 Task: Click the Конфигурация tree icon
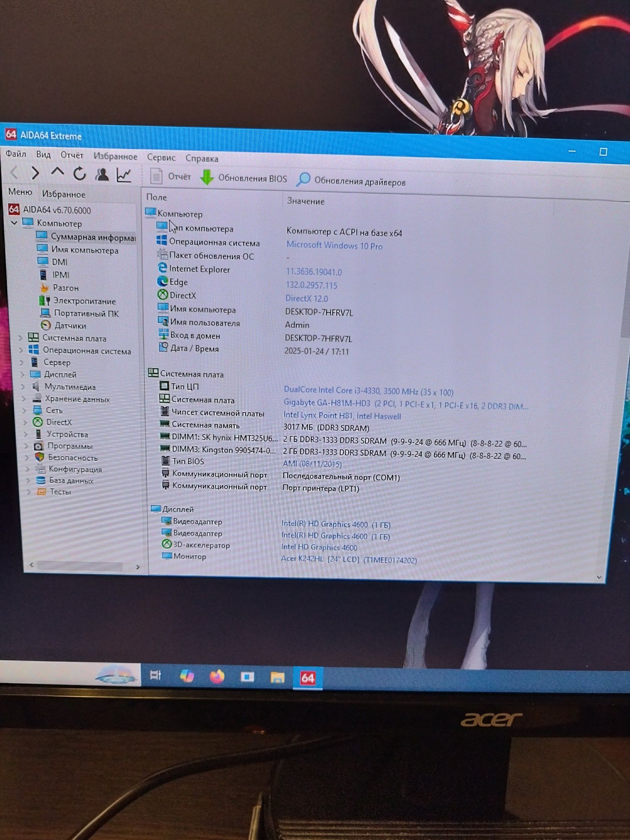coord(40,469)
